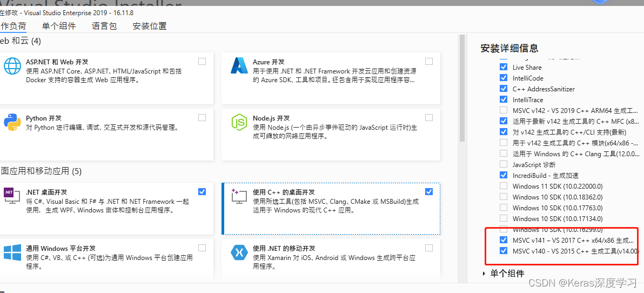Click the Python development logo icon

12,122
